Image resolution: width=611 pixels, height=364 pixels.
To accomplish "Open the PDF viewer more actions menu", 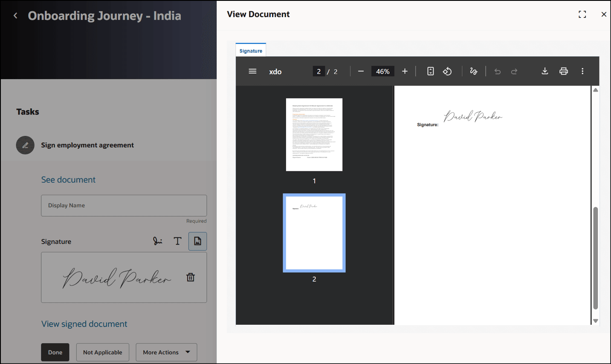I will tap(582, 71).
